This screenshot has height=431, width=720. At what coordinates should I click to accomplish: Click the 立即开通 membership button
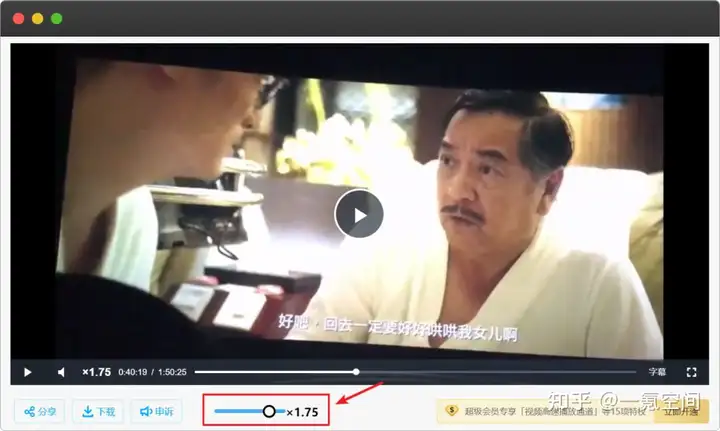681,411
